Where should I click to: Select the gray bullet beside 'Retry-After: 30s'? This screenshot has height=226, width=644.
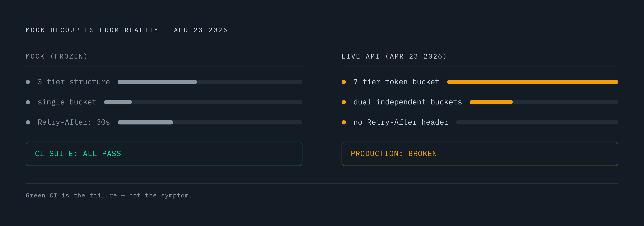(x=28, y=122)
